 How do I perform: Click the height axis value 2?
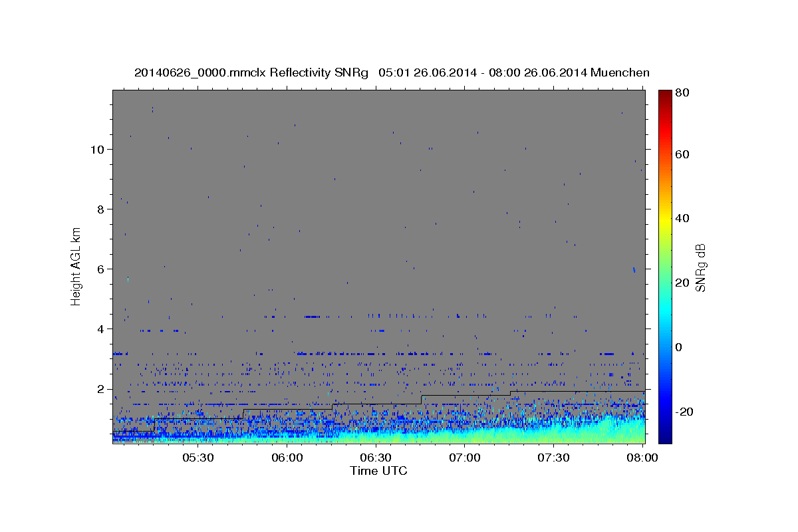100,389
